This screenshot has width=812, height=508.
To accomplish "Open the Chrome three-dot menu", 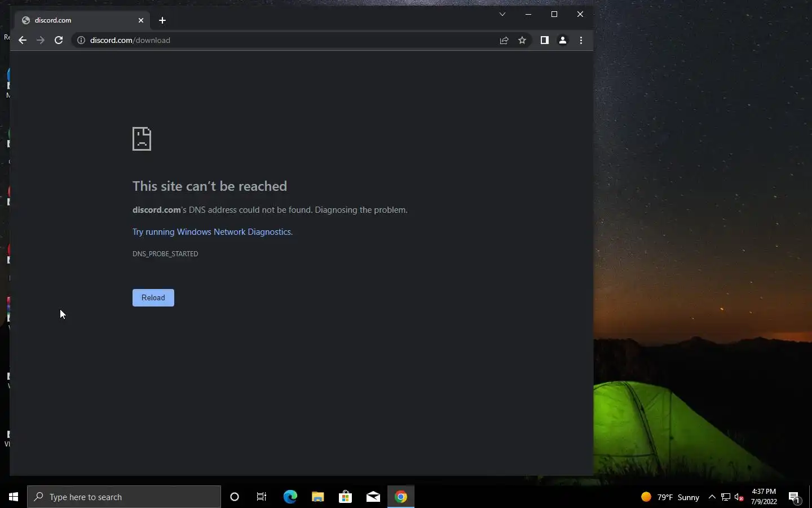I will 581,40.
